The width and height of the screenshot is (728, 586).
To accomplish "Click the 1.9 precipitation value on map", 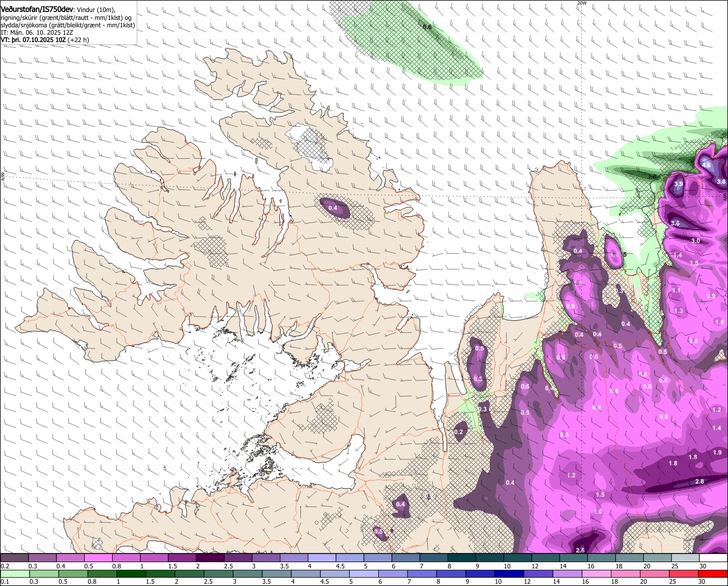I will (717, 452).
